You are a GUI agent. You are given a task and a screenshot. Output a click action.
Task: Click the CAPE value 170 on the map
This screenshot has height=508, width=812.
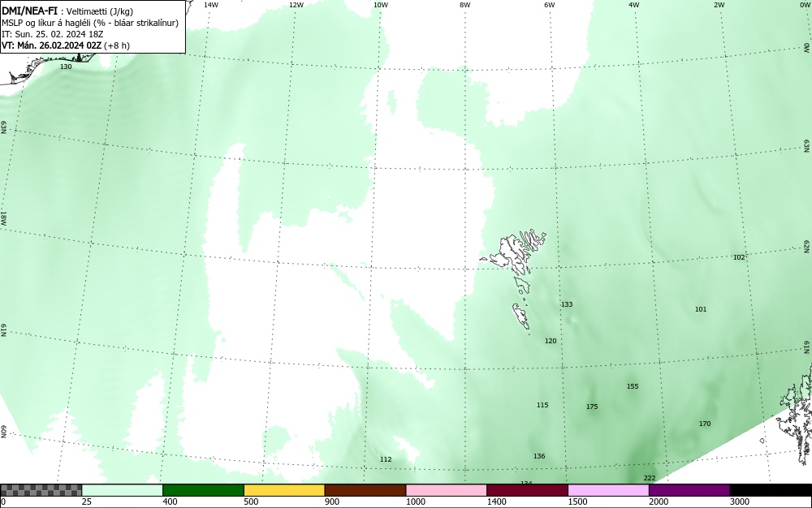(705, 424)
